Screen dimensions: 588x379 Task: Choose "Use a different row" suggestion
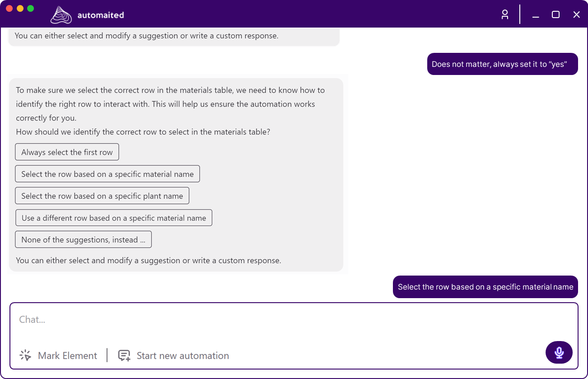[113, 218]
